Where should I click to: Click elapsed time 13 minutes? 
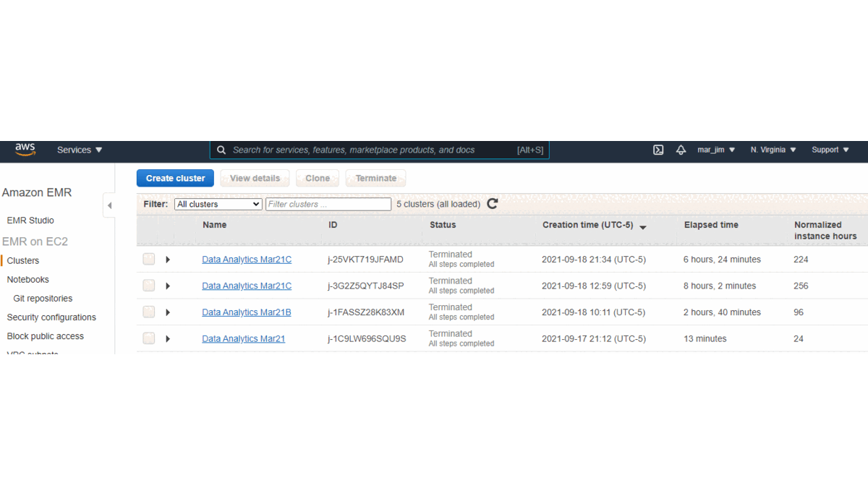point(705,338)
